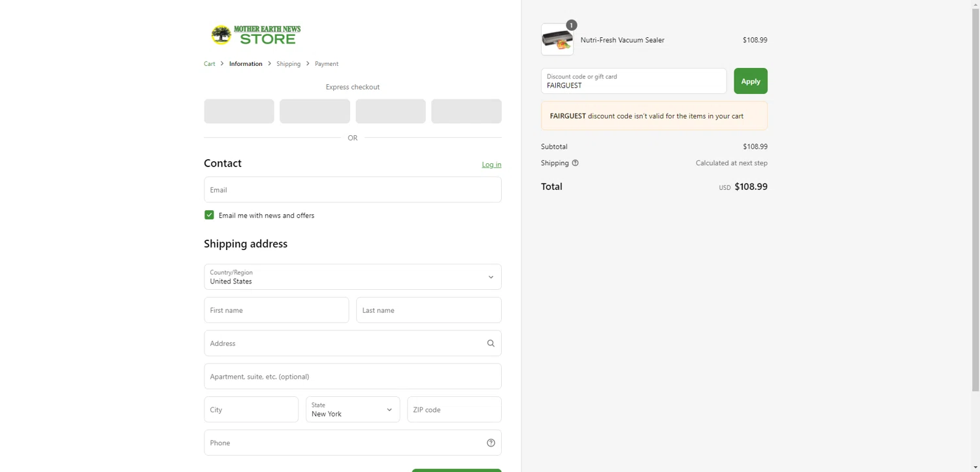
Task: Click the Mother Earth News Store logo
Action: pyautogui.click(x=255, y=35)
